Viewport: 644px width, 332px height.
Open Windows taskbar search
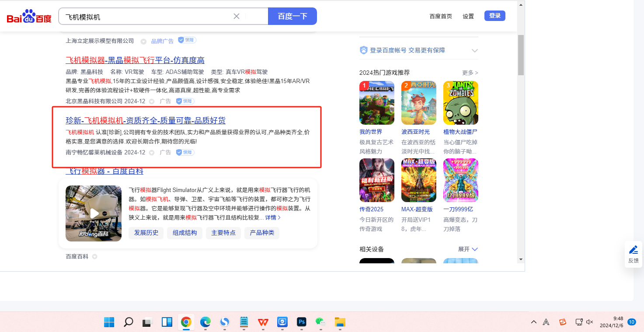click(x=128, y=322)
